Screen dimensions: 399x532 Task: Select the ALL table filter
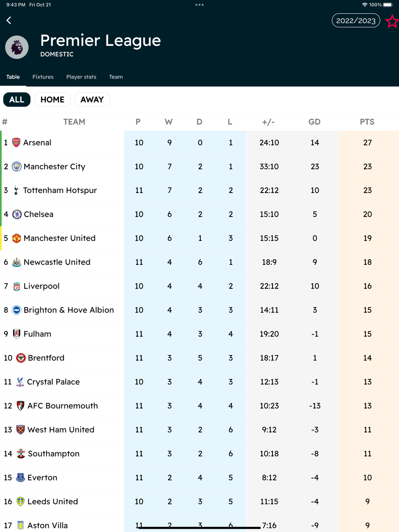(17, 100)
